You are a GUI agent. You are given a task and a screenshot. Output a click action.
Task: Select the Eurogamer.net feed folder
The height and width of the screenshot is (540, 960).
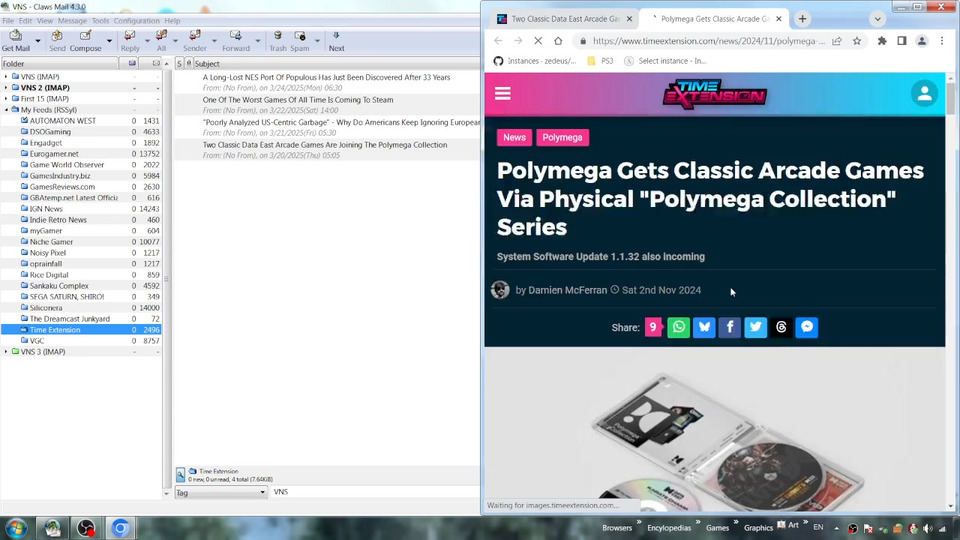54,154
